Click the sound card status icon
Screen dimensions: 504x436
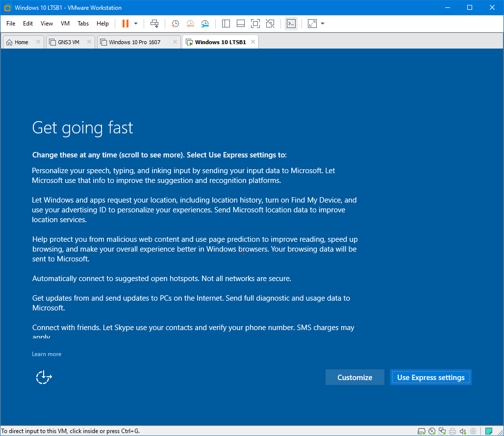[463, 431]
